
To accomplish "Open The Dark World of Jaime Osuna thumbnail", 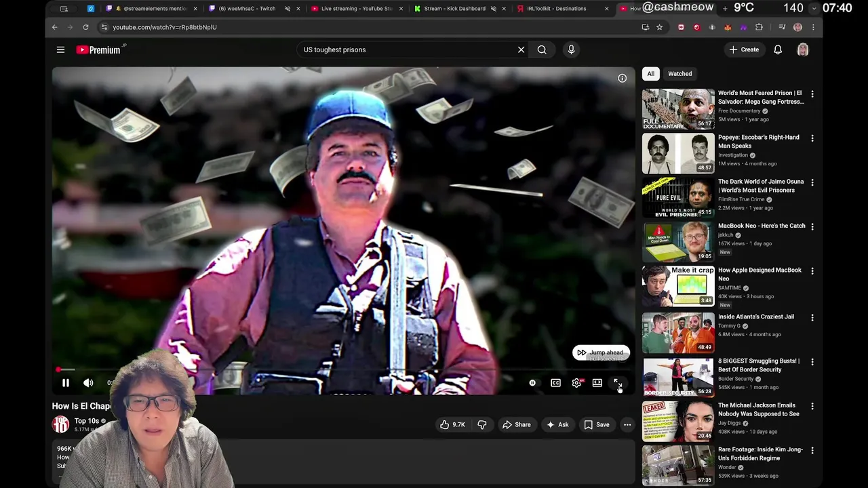I will click(x=678, y=197).
